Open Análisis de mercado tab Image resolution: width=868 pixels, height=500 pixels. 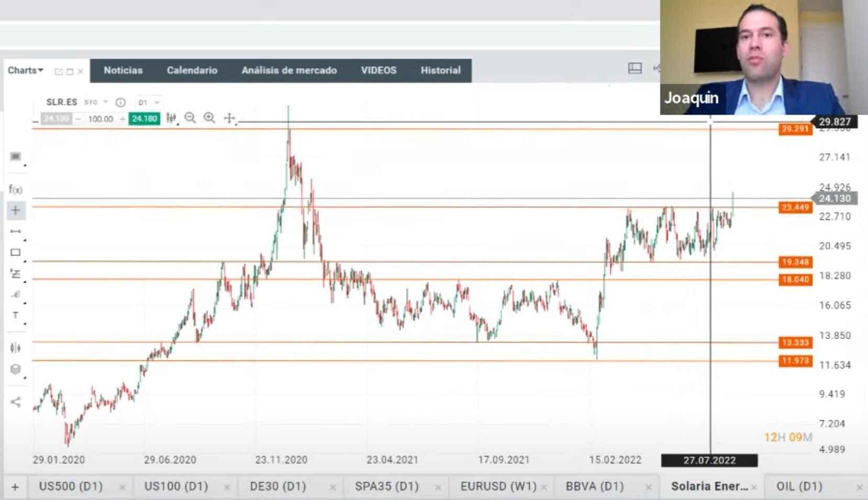click(x=289, y=70)
